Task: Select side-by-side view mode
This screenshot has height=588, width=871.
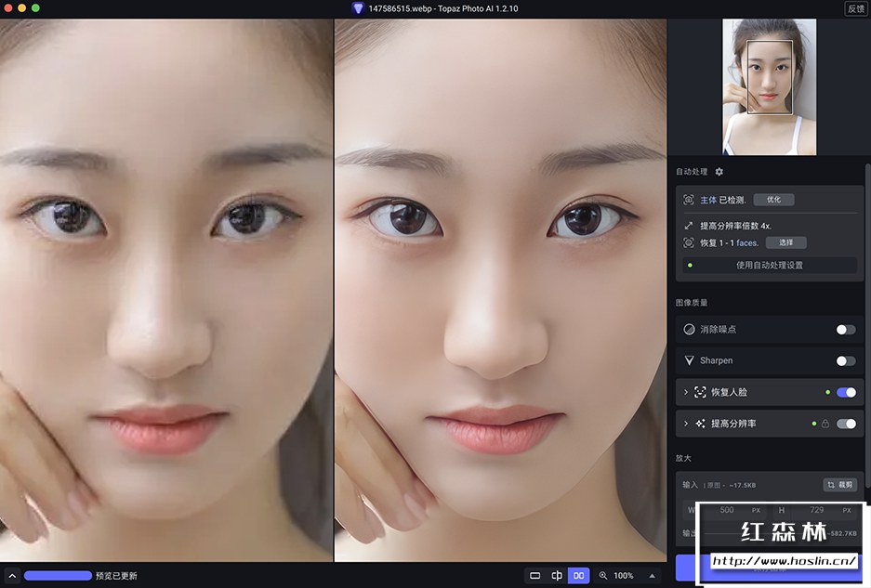Action: tap(578, 575)
